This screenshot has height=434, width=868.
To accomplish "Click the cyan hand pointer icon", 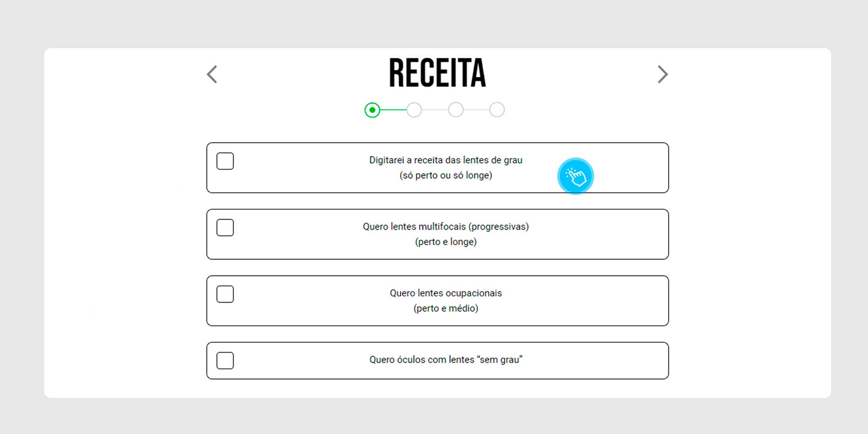I will (x=575, y=176).
